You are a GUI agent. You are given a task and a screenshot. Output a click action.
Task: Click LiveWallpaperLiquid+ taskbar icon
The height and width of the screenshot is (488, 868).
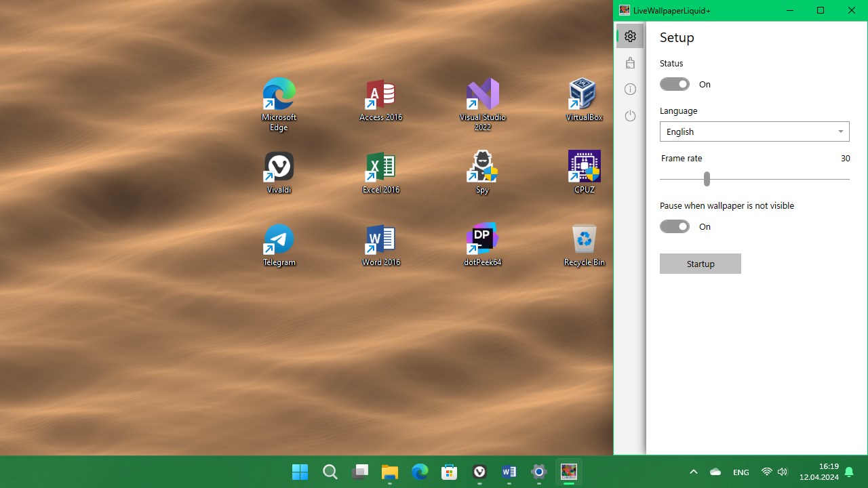(x=569, y=472)
